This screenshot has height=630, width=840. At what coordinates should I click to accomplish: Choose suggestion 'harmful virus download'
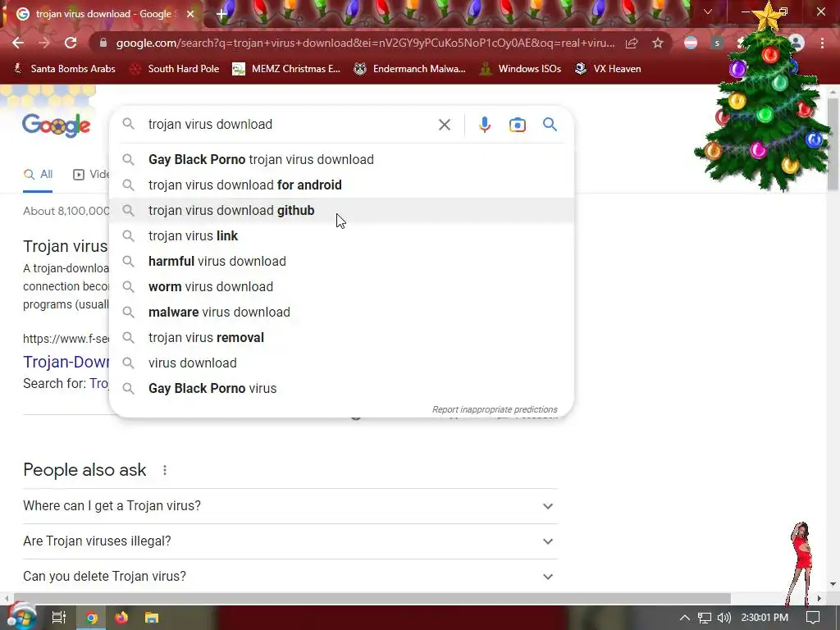341,262
